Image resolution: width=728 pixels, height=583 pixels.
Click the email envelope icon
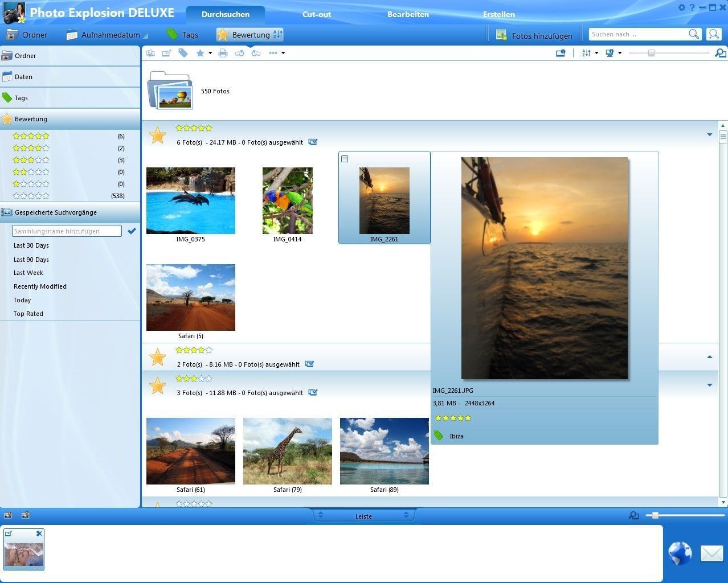711,553
